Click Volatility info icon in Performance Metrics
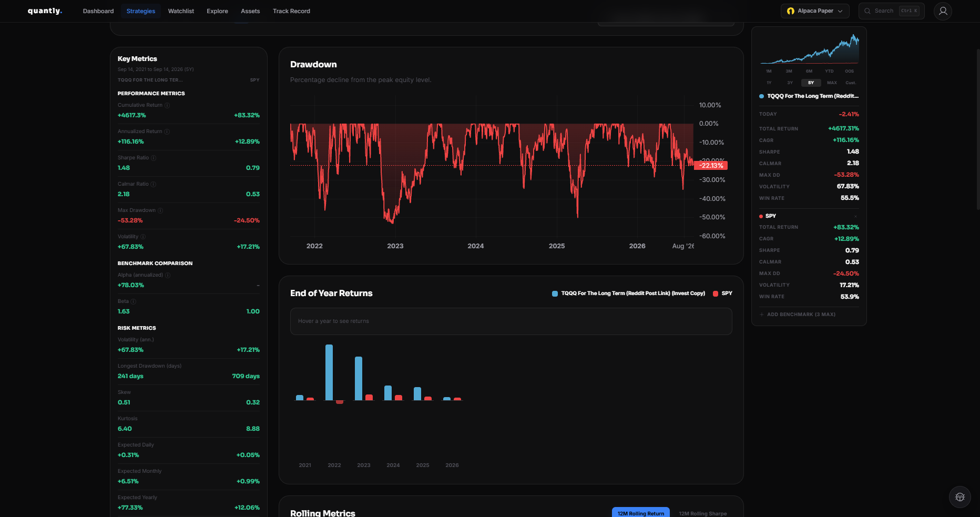 coord(143,237)
